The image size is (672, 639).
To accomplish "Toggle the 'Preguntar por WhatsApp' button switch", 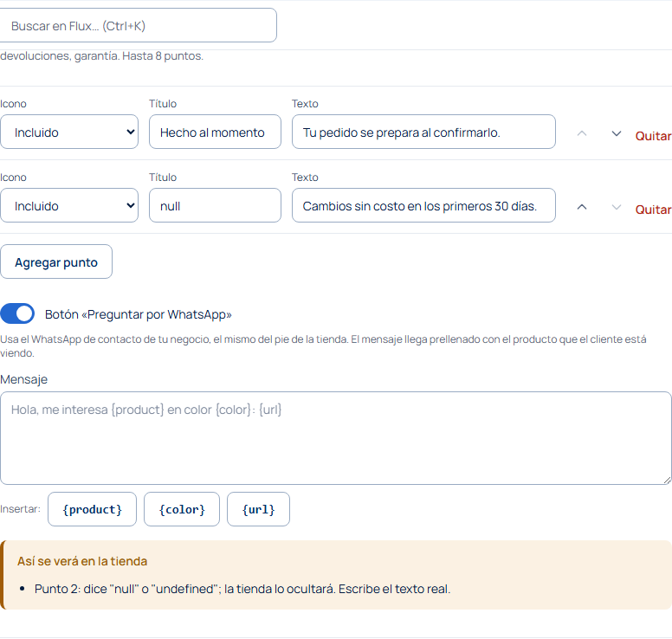I will click(17, 313).
